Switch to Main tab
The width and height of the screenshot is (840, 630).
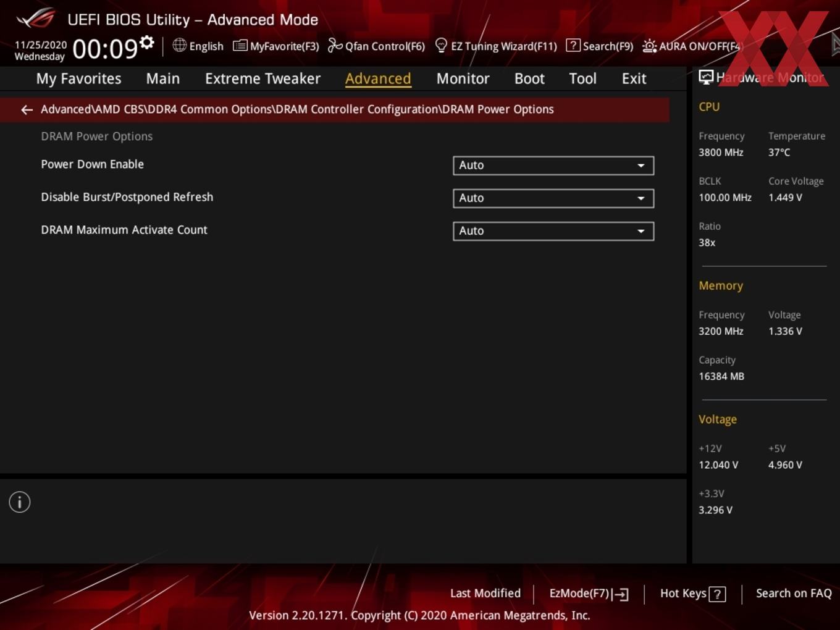pos(163,78)
